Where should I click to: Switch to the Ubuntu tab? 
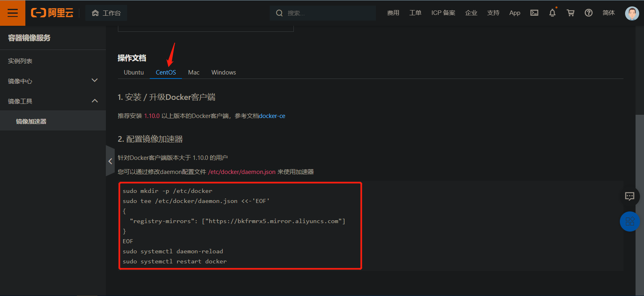(x=134, y=72)
